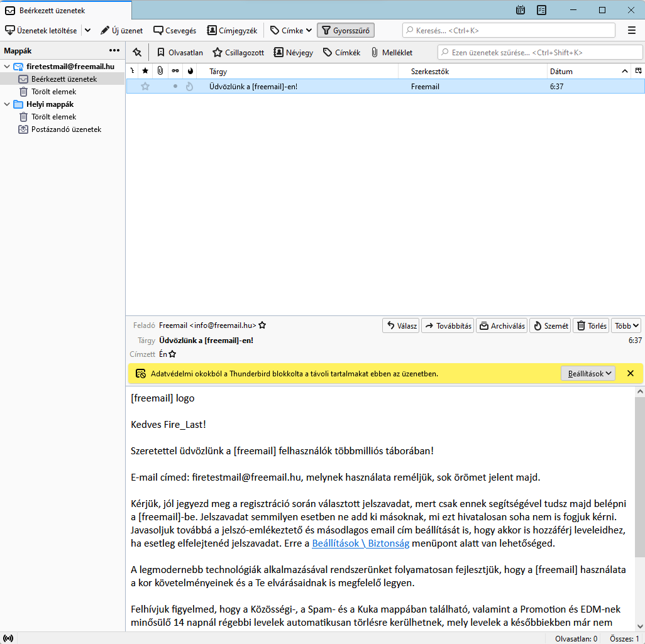Filter by Névjegy contacts
The image size is (645, 644).
click(294, 52)
